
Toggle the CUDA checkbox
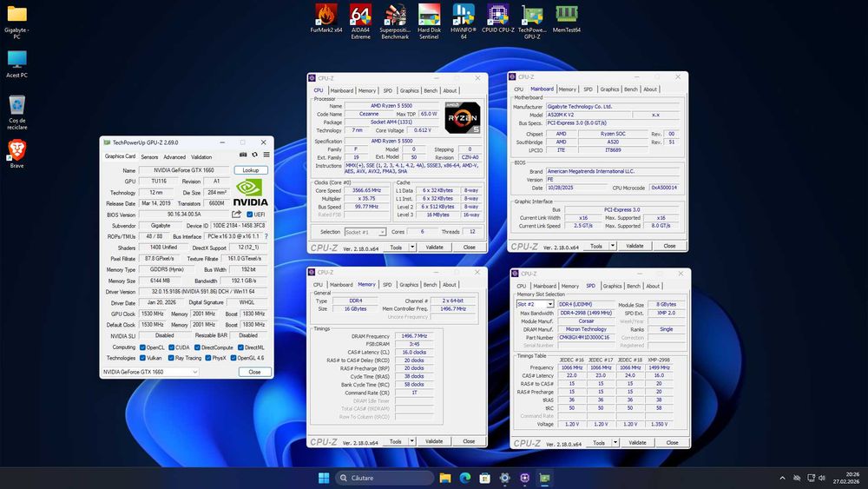(172, 347)
